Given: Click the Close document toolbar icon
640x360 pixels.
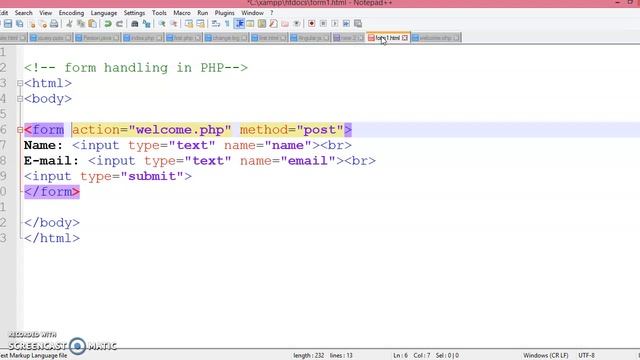Looking at the screenshot, I should coord(32,24).
